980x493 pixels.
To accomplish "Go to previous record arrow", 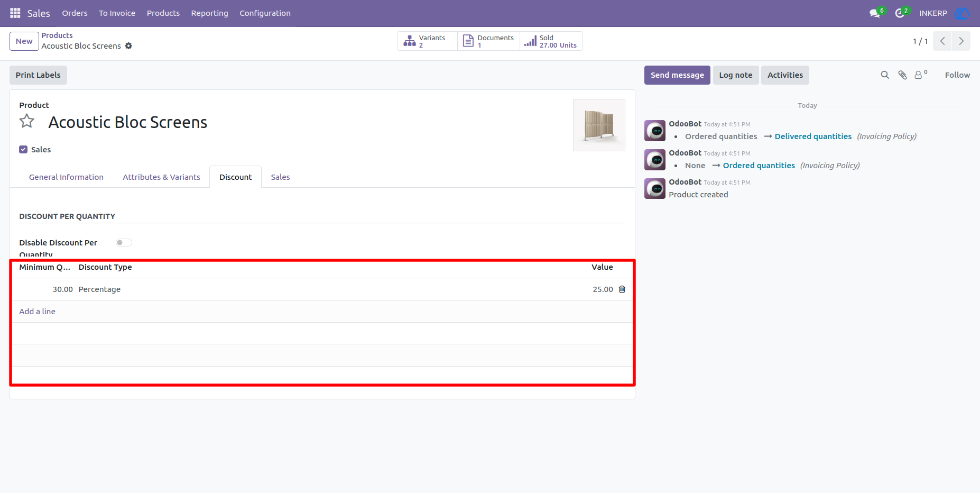I will (942, 41).
